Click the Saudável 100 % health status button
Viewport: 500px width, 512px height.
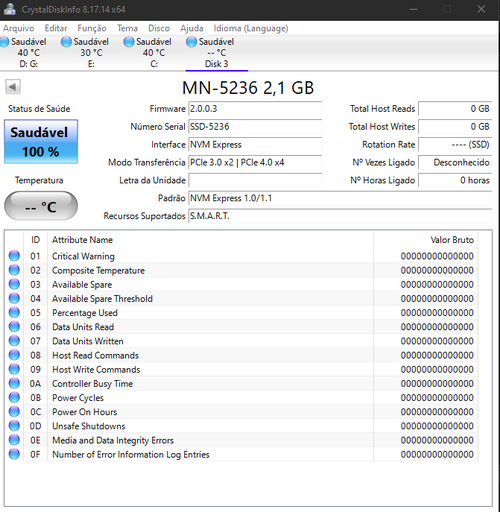(41, 142)
